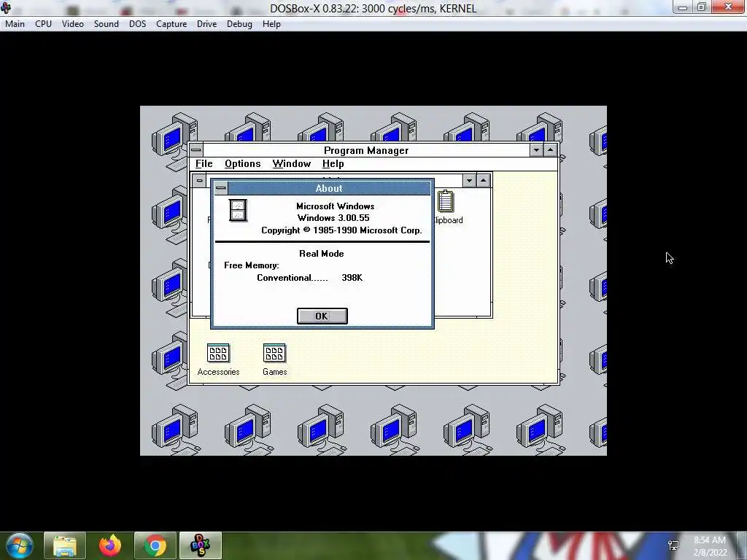Click the network tray icon

tap(673, 545)
